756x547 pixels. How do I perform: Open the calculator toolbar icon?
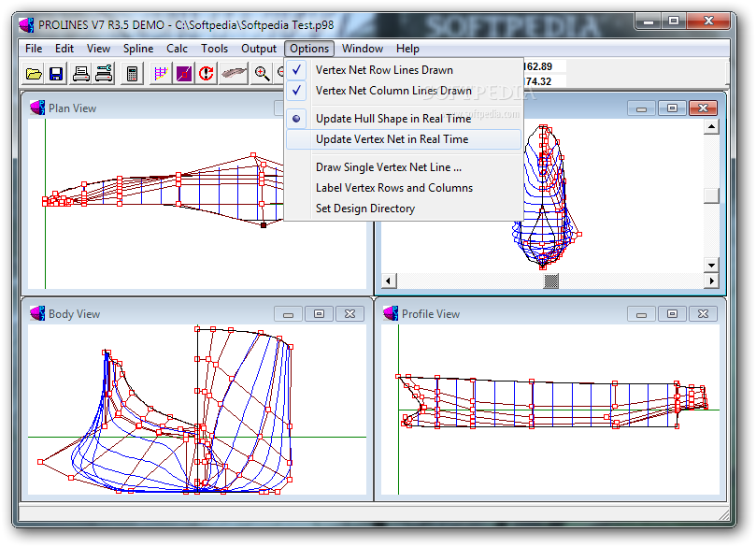(x=132, y=74)
